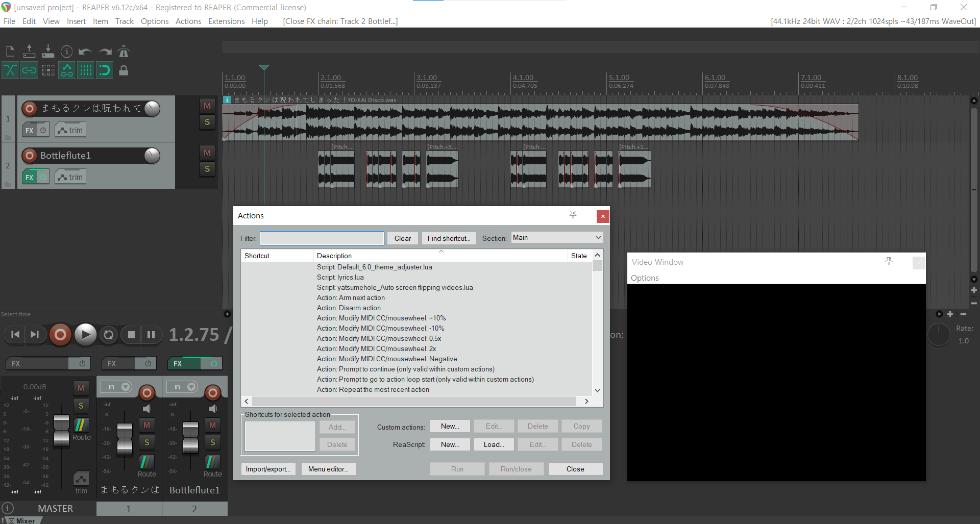This screenshot has width=980, height=524.
Task: Click the Rate knob in transport
Action: 939,335
